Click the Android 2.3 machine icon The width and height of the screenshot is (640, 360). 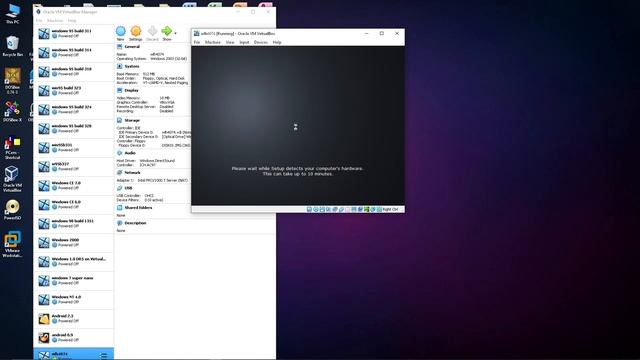point(44,319)
